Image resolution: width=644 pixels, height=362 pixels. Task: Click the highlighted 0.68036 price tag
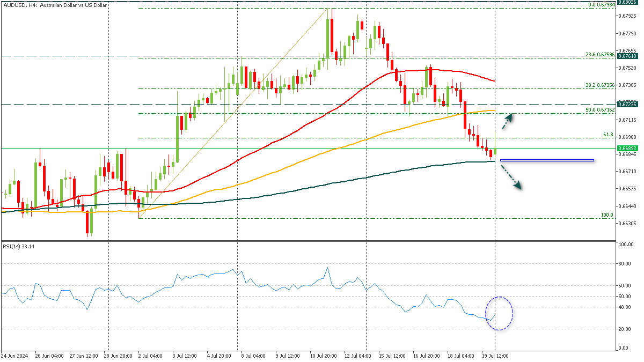627,2
